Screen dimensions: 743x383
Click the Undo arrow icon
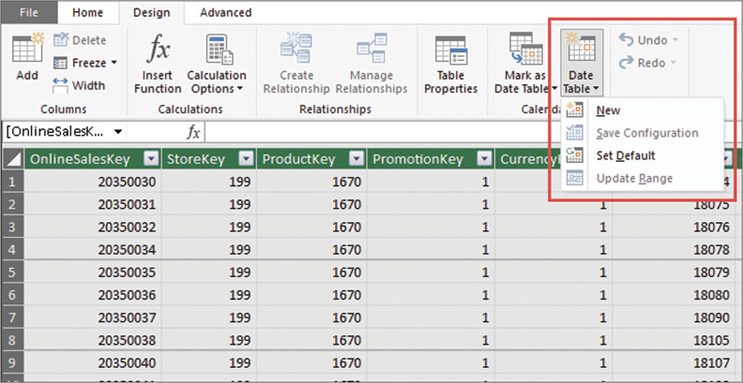(x=626, y=40)
